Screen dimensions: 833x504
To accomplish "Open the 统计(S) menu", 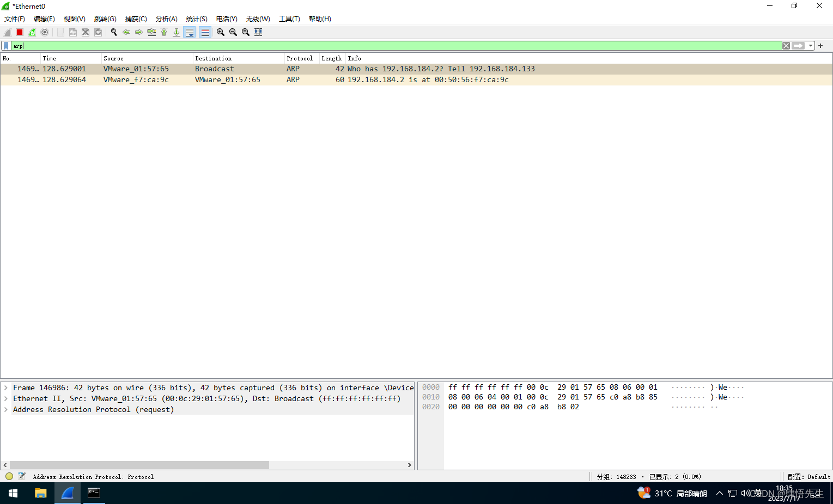I will pos(197,19).
